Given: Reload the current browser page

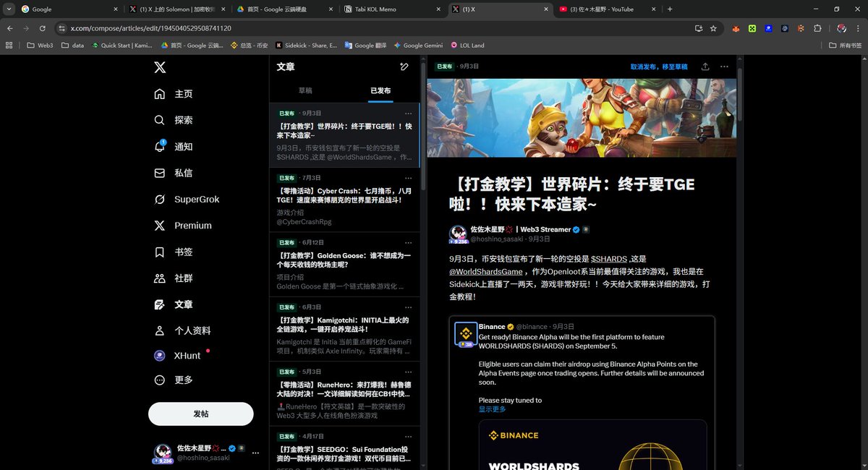Looking at the screenshot, I should pyautogui.click(x=43, y=28).
